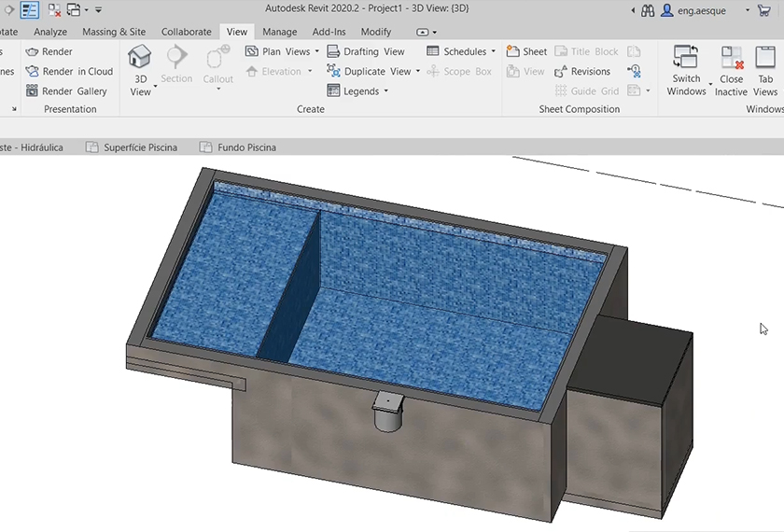Open the 3D View tool
The height and width of the screenshot is (532, 784).
click(140, 69)
